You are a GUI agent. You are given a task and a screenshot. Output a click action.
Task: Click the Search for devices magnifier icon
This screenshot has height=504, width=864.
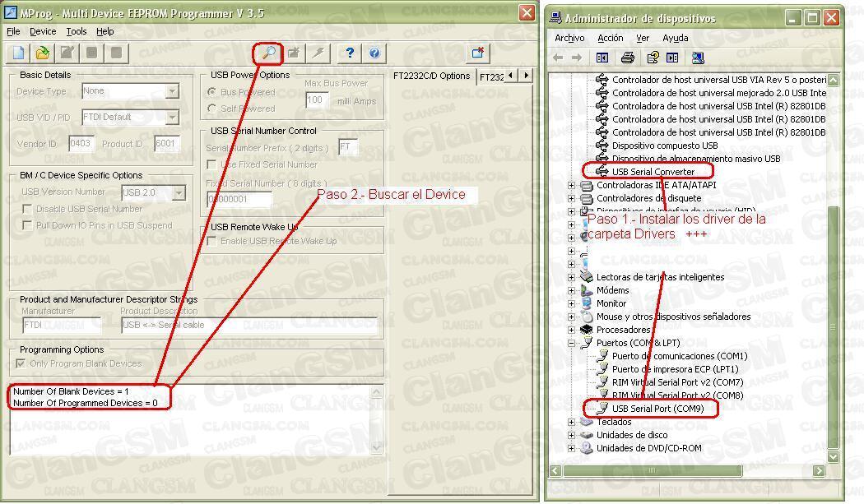pyautogui.click(x=268, y=54)
